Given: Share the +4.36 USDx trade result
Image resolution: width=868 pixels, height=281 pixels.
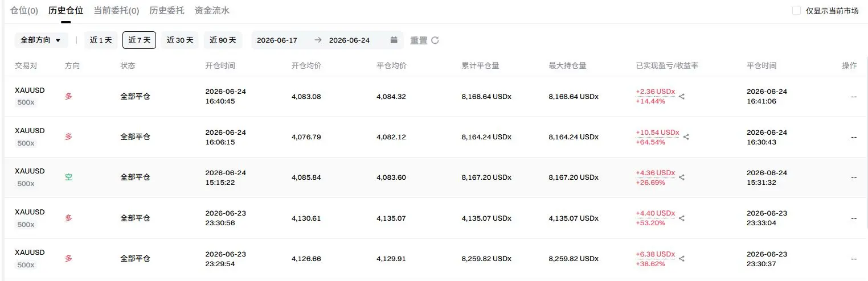Looking at the screenshot, I should pyautogui.click(x=682, y=177).
